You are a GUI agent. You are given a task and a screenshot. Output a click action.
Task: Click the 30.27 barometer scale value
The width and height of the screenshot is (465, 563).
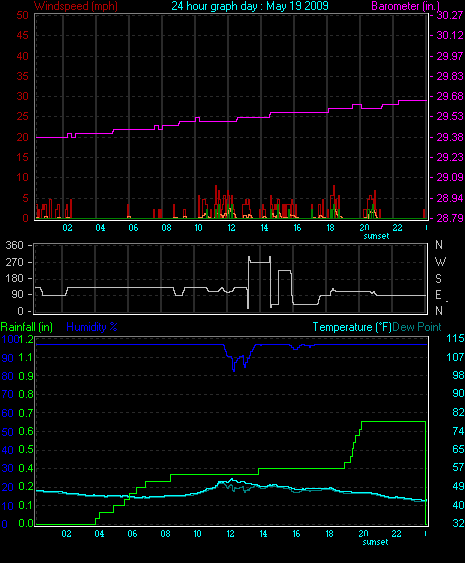(450, 15)
